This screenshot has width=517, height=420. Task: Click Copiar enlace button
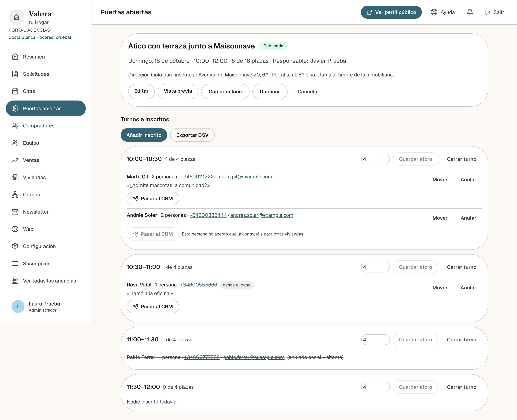(x=225, y=92)
